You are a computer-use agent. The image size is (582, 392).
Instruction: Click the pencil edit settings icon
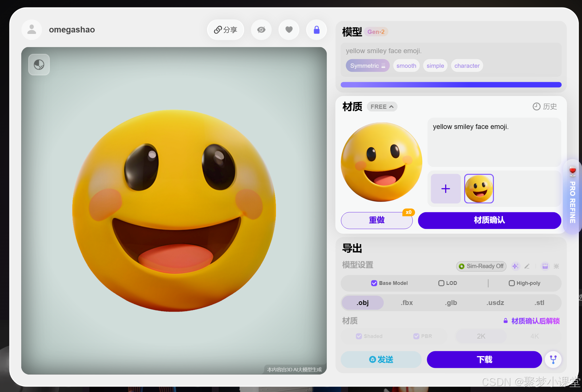pyautogui.click(x=527, y=266)
